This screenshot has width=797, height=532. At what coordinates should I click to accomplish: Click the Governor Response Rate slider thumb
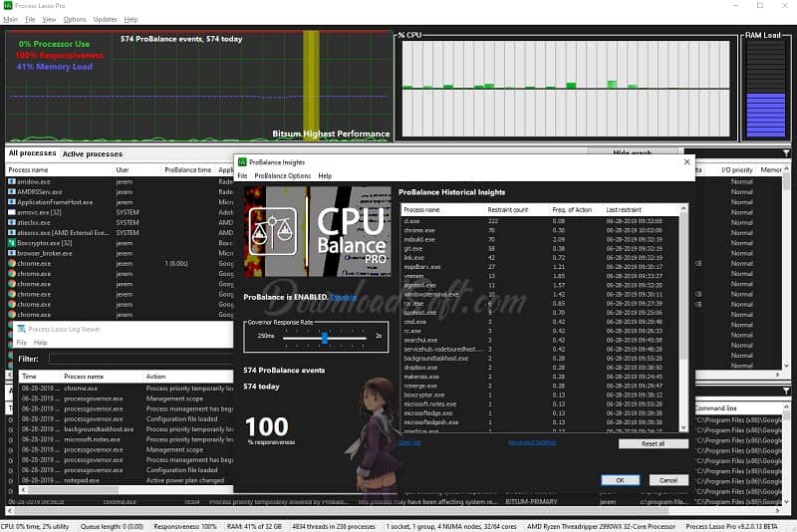pos(325,338)
